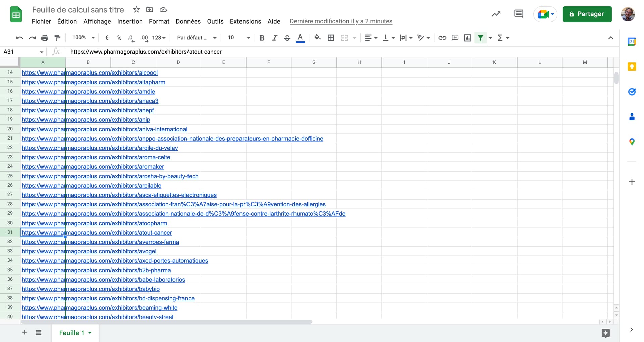Toggle strikethrough formatting
Screen dimensions: 644x342
point(287,38)
